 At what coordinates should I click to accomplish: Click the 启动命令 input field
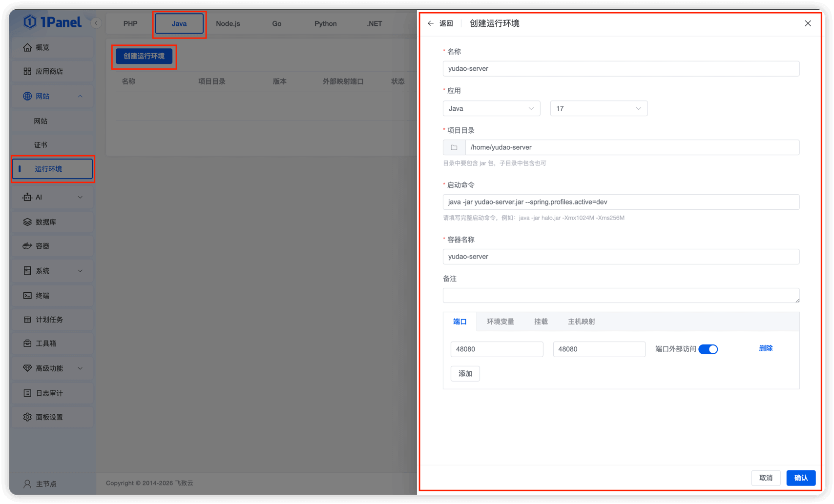tap(621, 202)
